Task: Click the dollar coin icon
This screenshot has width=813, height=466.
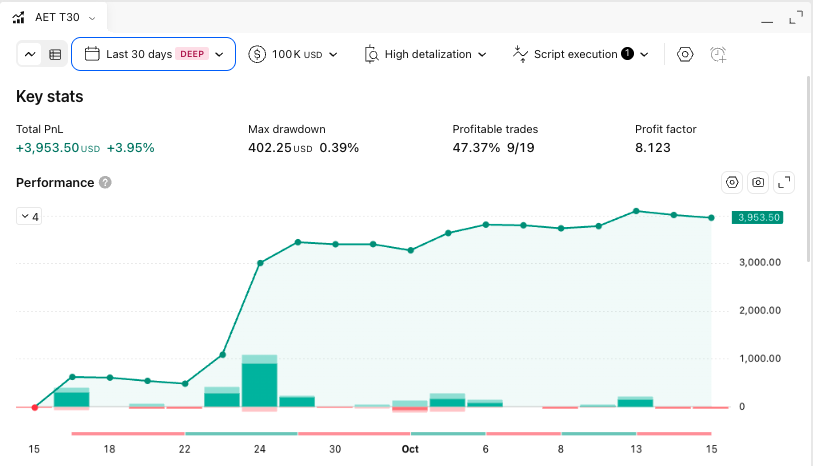Action: (257, 54)
